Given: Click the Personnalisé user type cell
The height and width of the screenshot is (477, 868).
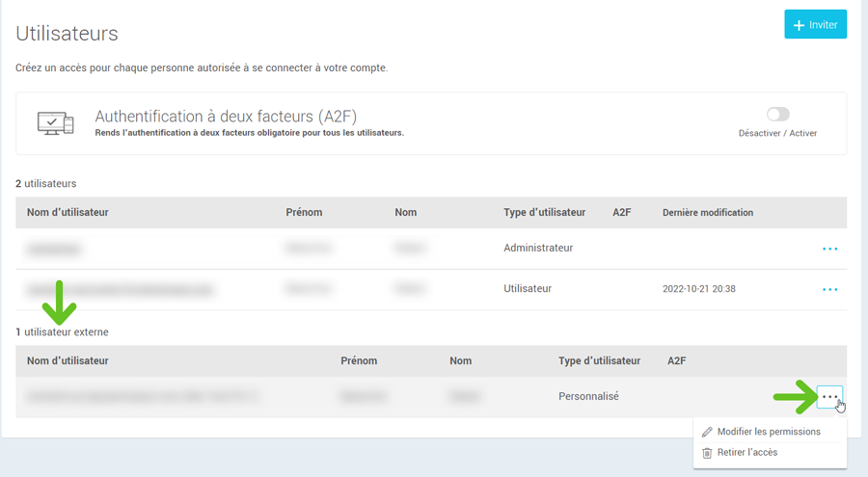Looking at the screenshot, I should point(588,396).
